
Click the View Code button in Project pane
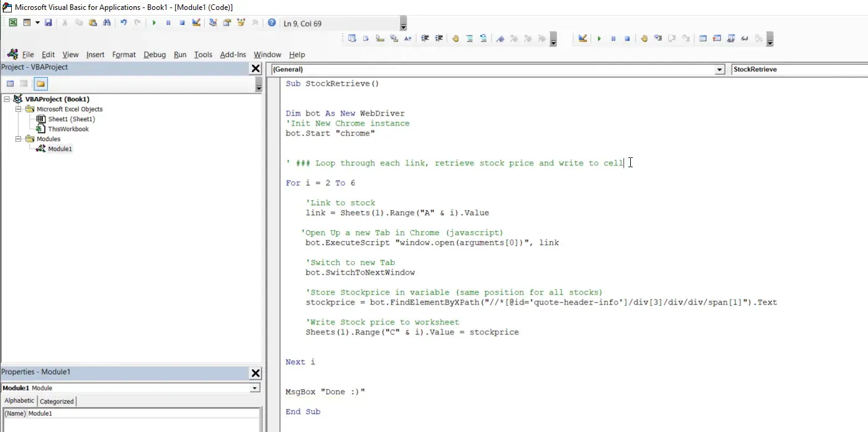click(x=10, y=84)
